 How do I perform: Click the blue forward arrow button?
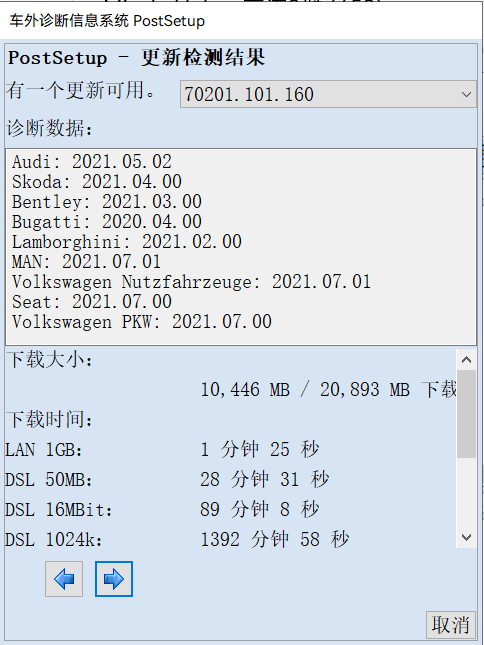(114, 579)
